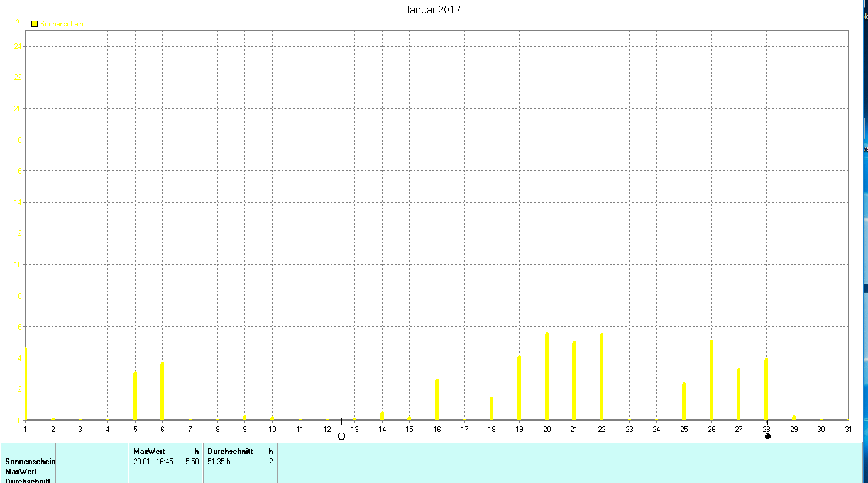The height and width of the screenshot is (483, 868).
Task: Click the yellow bar for day 27
Action: tap(739, 394)
